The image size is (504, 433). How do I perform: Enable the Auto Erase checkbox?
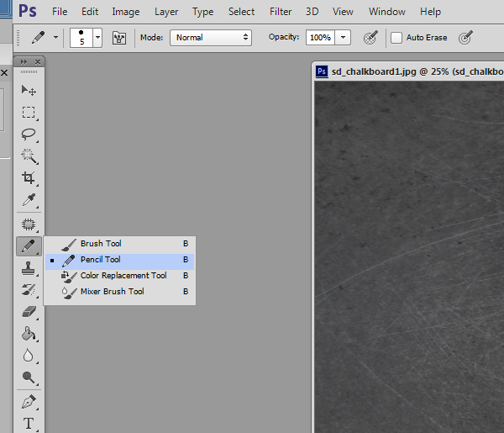point(396,38)
